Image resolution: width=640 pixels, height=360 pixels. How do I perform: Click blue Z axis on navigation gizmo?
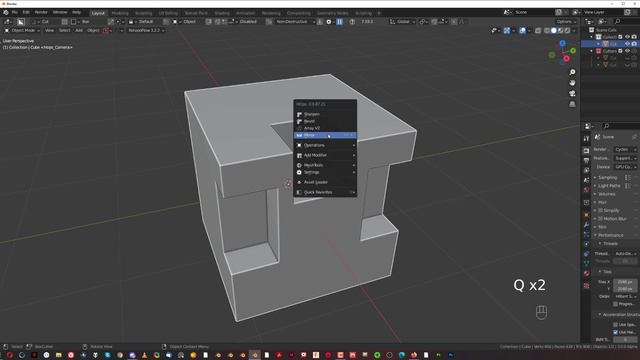pyautogui.click(x=562, y=43)
